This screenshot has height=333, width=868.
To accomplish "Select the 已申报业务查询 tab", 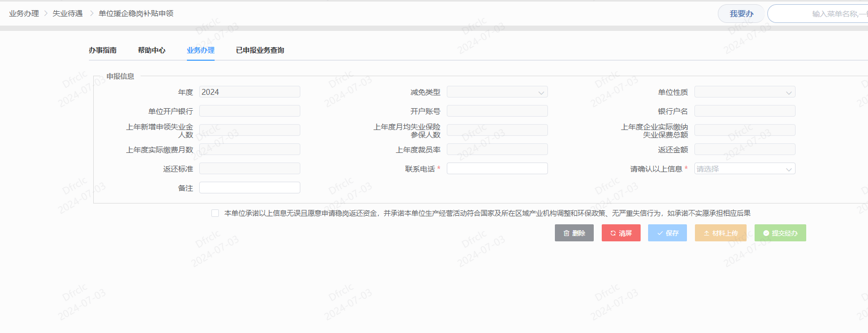I will pos(260,50).
